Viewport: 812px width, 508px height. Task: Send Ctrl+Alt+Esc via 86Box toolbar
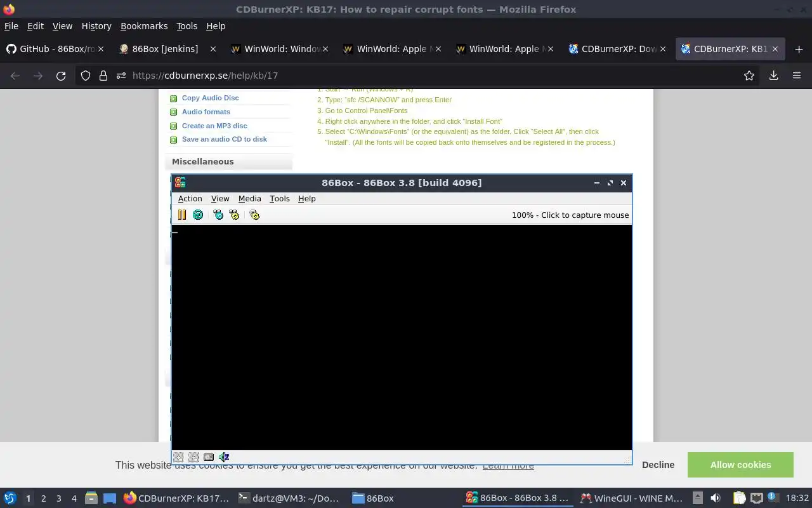point(235,215)
